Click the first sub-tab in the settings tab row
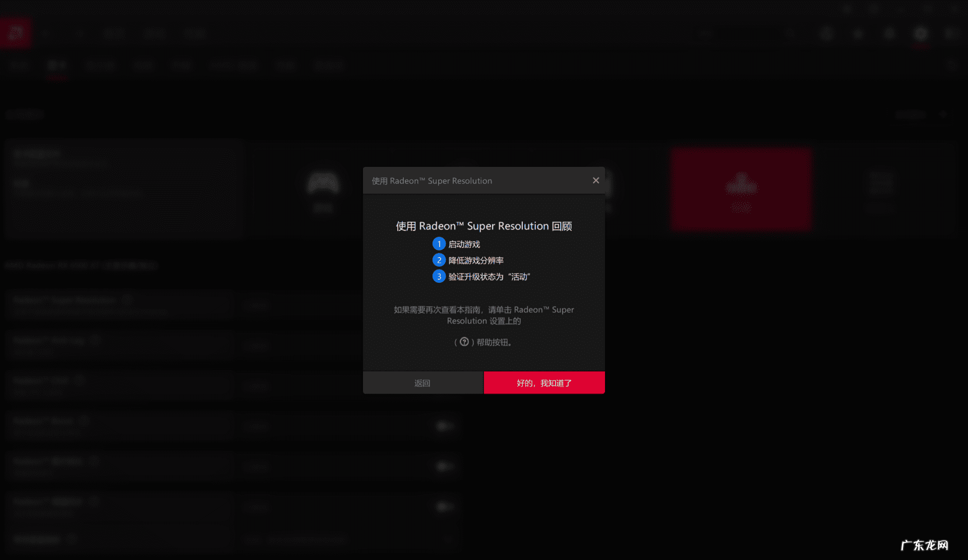 click(19, 66)
